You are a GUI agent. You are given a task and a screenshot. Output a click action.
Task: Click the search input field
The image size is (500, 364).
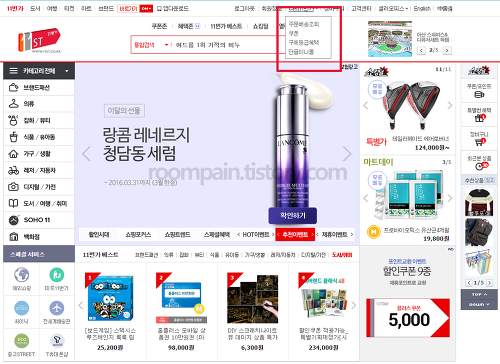point(227,45)
